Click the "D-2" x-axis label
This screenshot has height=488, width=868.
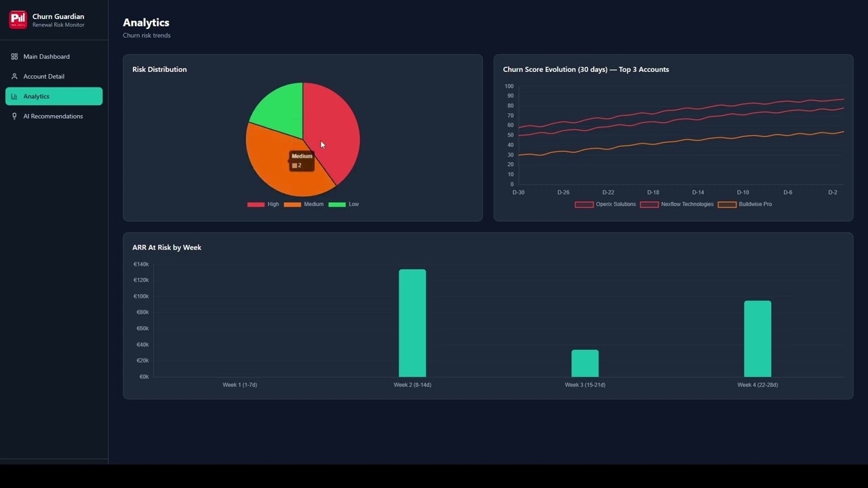[833, 192]
